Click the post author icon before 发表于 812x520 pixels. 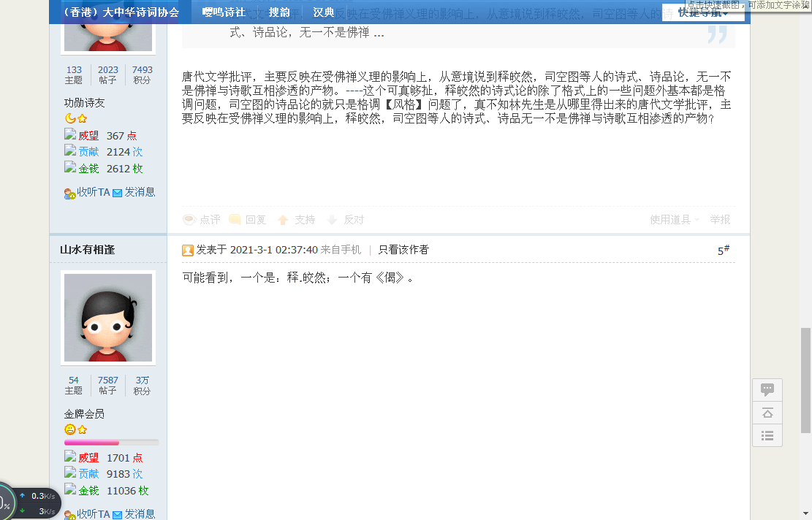coord(187,251)
